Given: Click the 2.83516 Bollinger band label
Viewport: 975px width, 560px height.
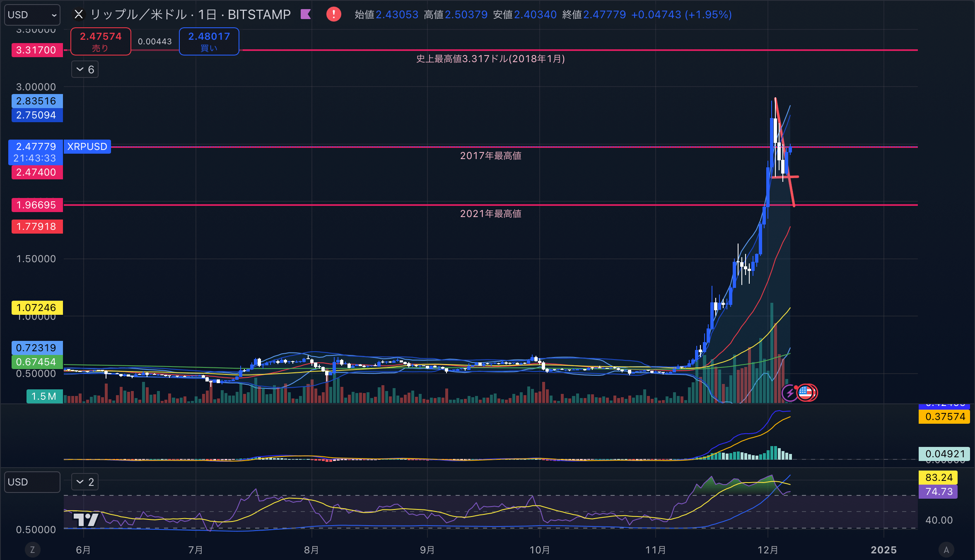Looking at the screenshot, I should (x=37, y=101).
